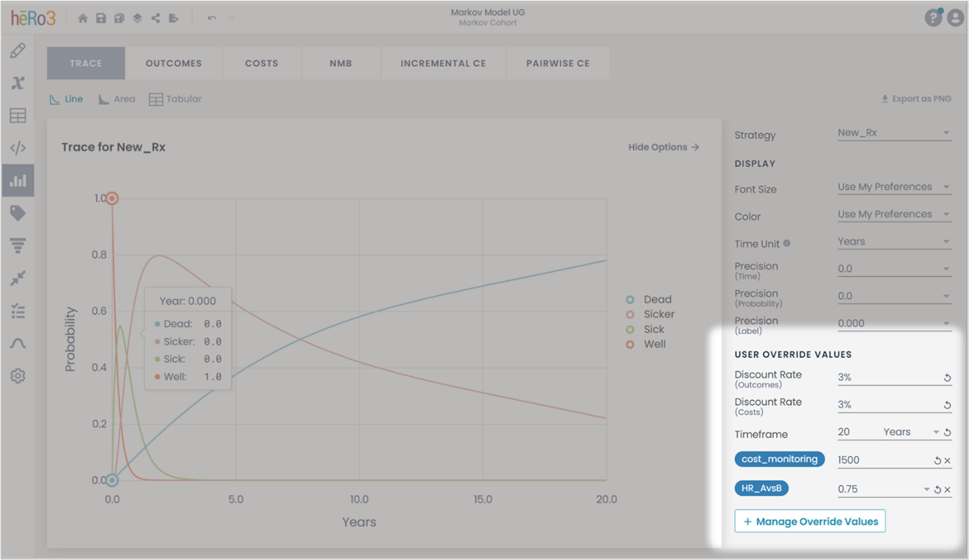Click the share icon in top toolbar
The image size is (969, 560).
point(155,18)
